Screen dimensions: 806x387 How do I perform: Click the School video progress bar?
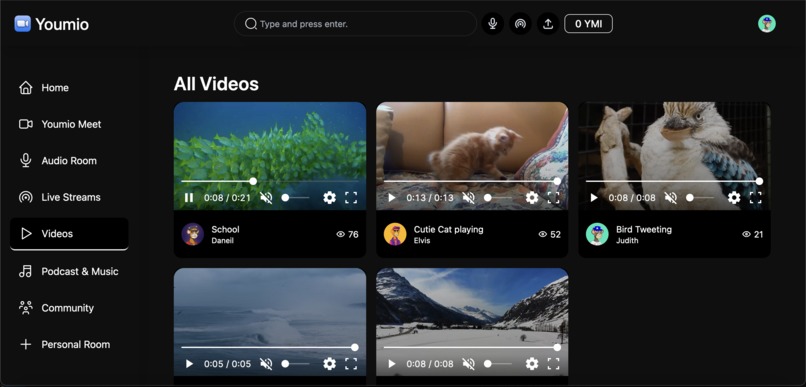[270, 181]
